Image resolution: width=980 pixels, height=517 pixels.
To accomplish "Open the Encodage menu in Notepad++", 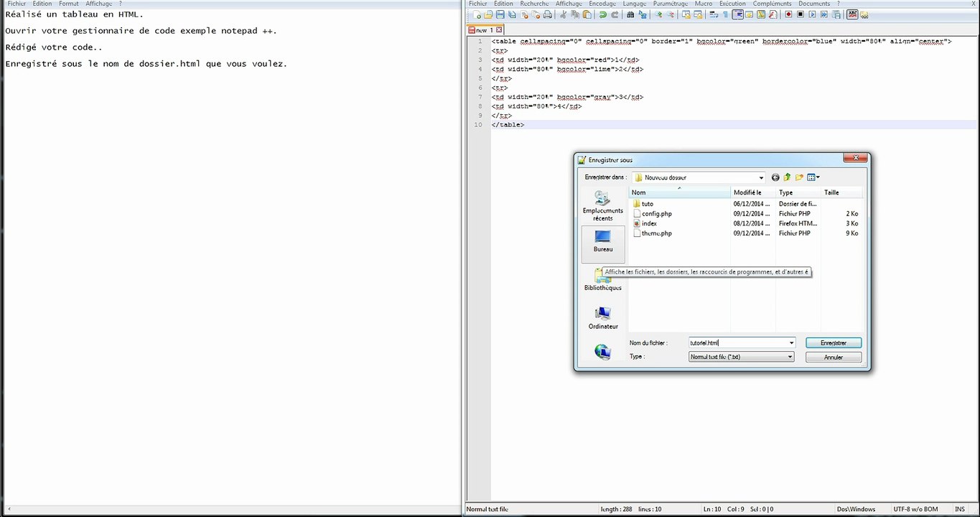I will 603,4.
